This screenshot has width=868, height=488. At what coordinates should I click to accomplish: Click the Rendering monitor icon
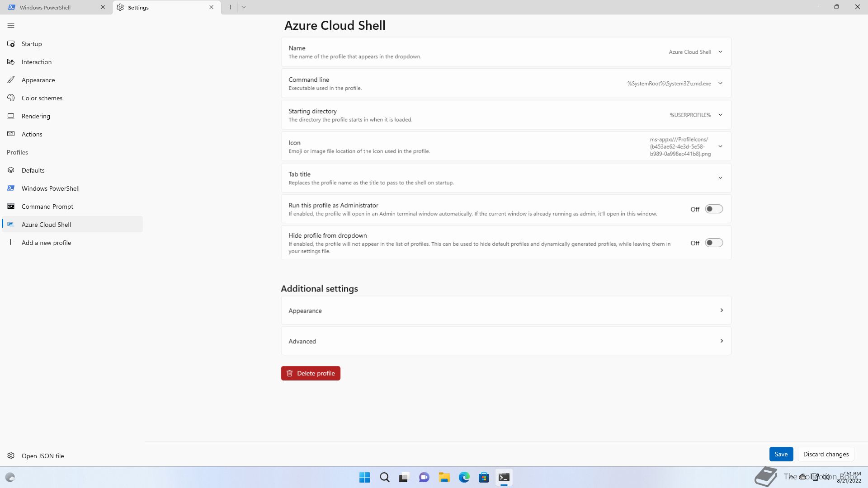(11, 116)
